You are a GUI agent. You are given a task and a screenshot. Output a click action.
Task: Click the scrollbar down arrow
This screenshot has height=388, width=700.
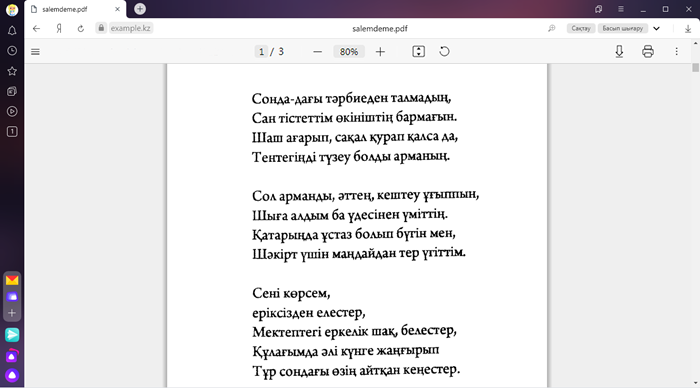[696, 383]
